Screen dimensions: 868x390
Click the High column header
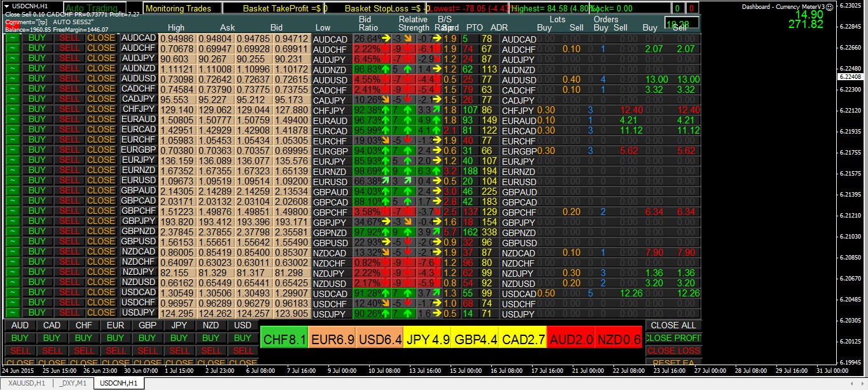click(x=176, y=28)
